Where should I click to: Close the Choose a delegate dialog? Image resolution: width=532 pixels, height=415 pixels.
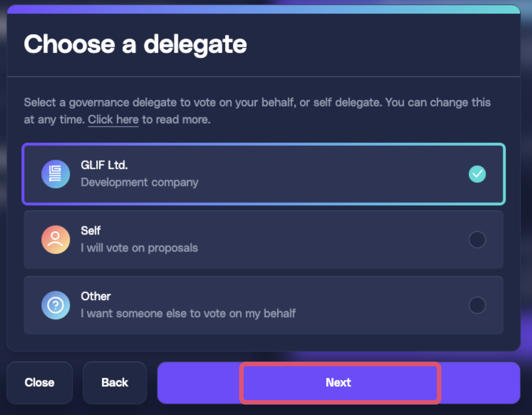coord(39,383)
